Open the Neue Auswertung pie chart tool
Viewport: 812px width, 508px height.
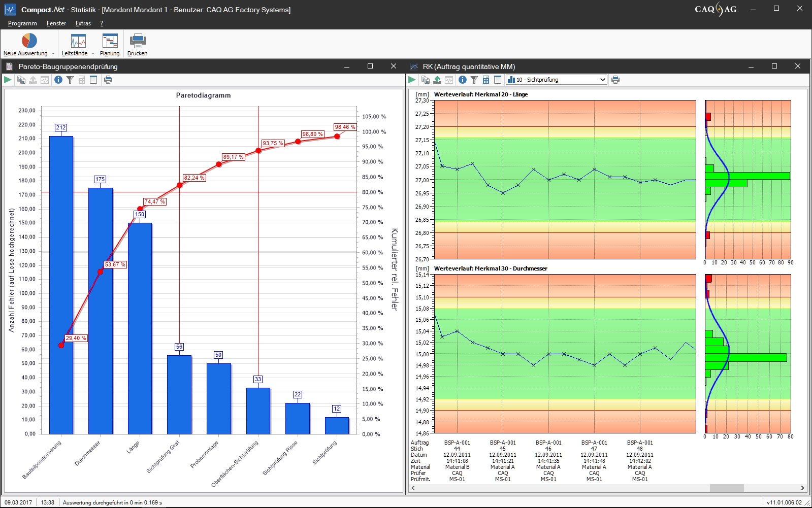pos(29,41)
